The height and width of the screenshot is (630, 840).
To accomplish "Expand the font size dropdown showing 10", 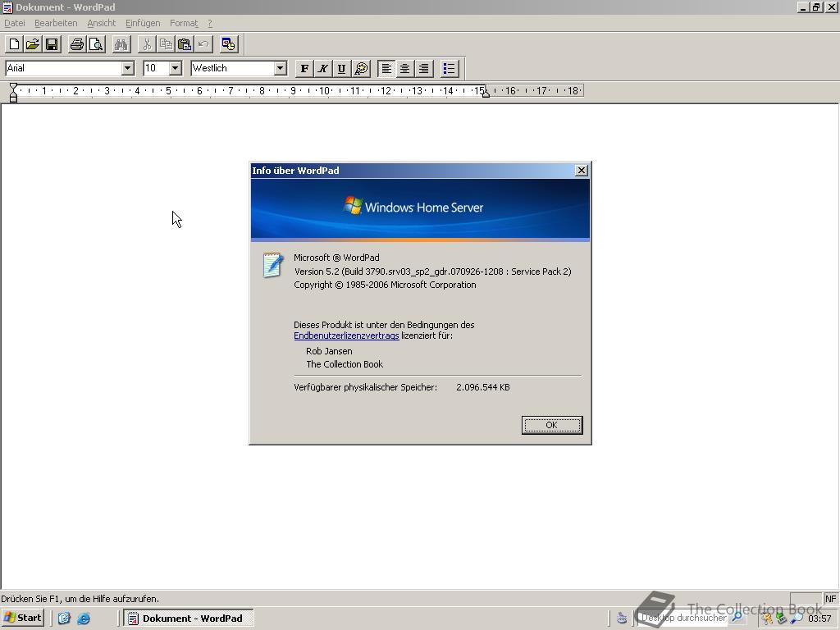I will [176, 68].
